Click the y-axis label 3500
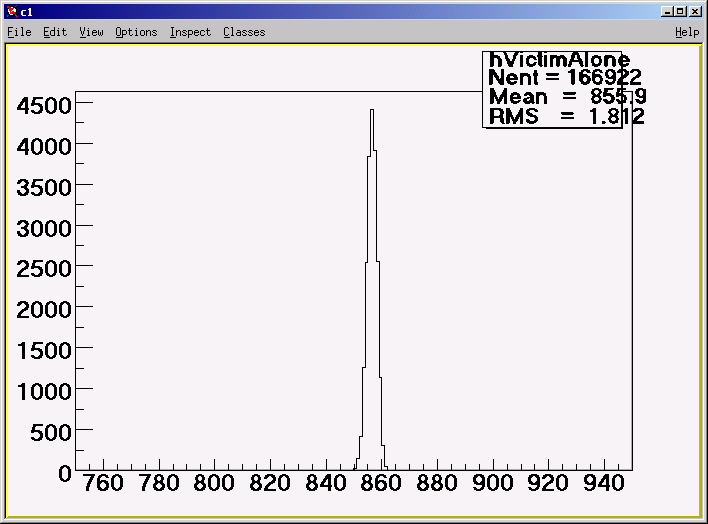Image resolution: width=708 pixels, height=524 pixels. (44, 188)
